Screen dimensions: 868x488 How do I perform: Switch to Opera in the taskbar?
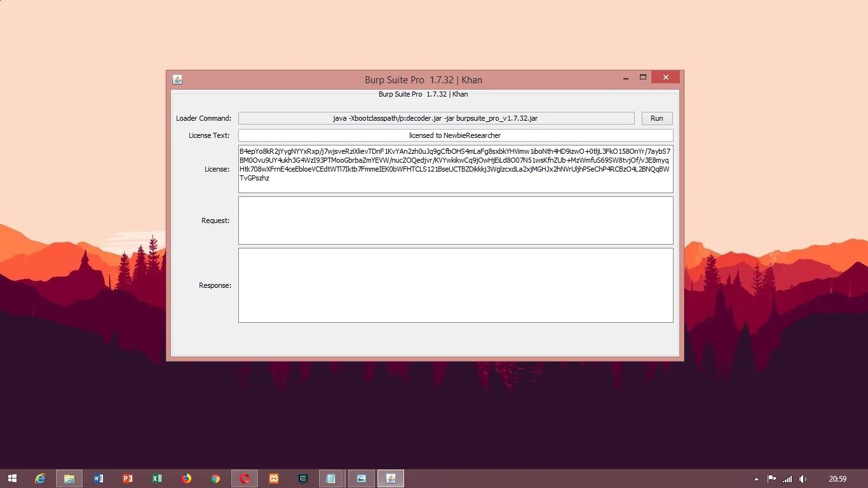pos(245,478)
